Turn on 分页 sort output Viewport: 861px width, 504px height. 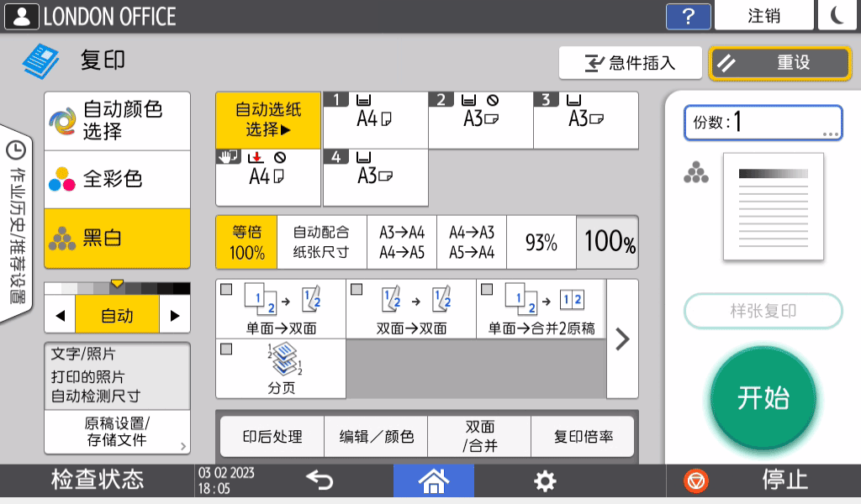283,370
